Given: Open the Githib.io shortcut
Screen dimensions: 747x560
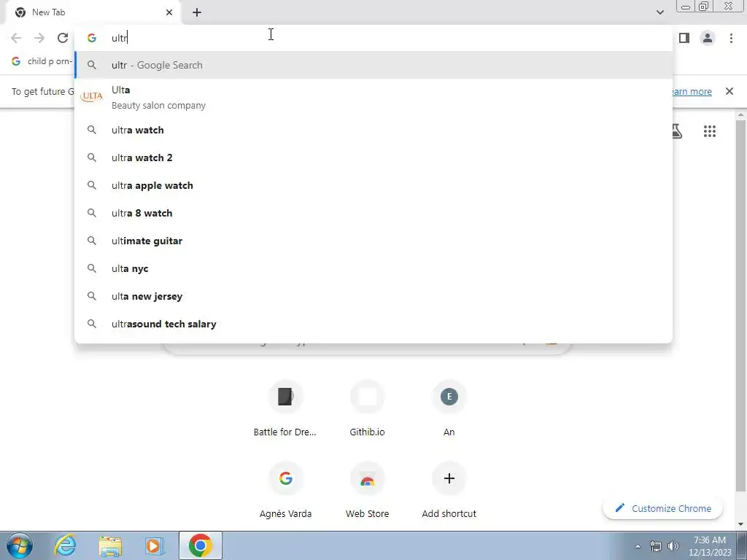Looking at the screenshot, I should coord(367,408).
